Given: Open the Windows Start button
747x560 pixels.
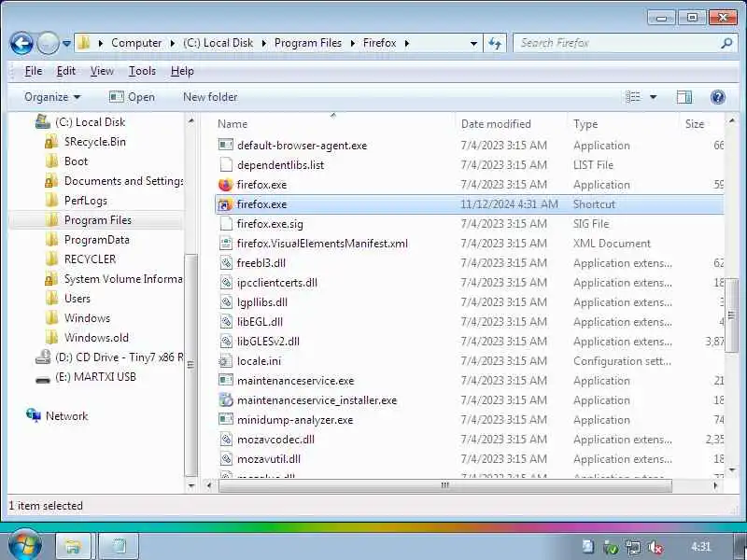Looking at the screenshot, I should click(x=25, y=544).
